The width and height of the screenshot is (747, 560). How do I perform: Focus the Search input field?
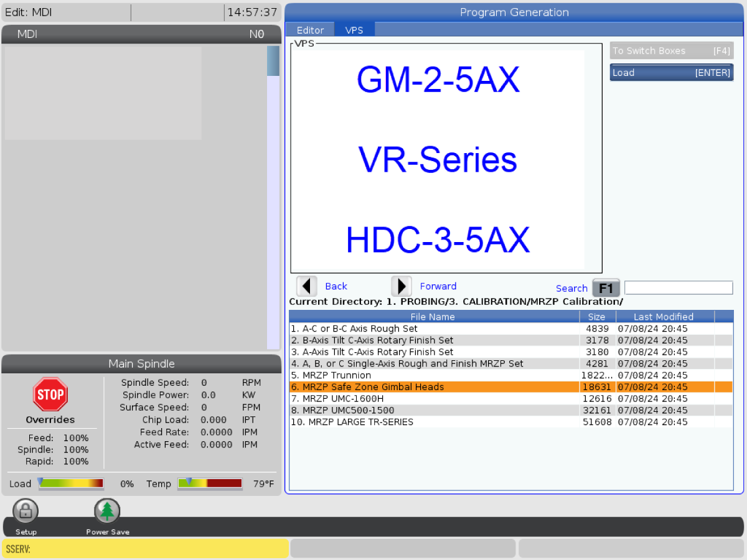pos(679,287)
